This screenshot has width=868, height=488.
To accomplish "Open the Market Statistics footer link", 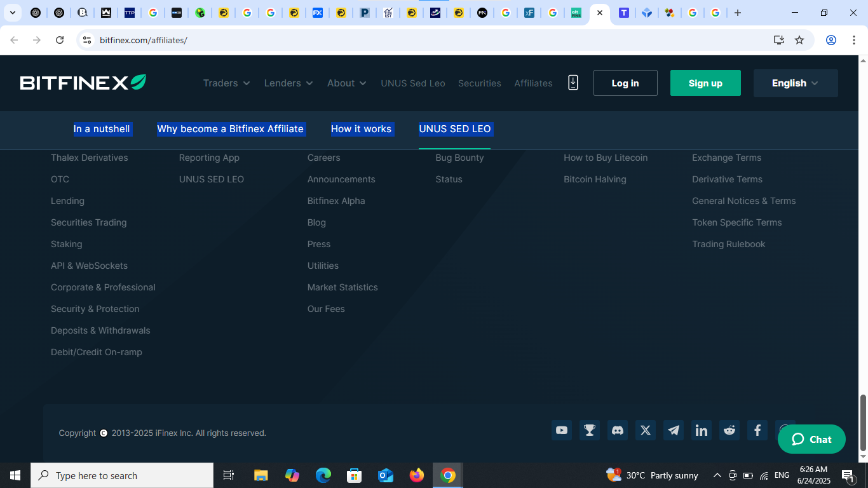I will (342, 287).
